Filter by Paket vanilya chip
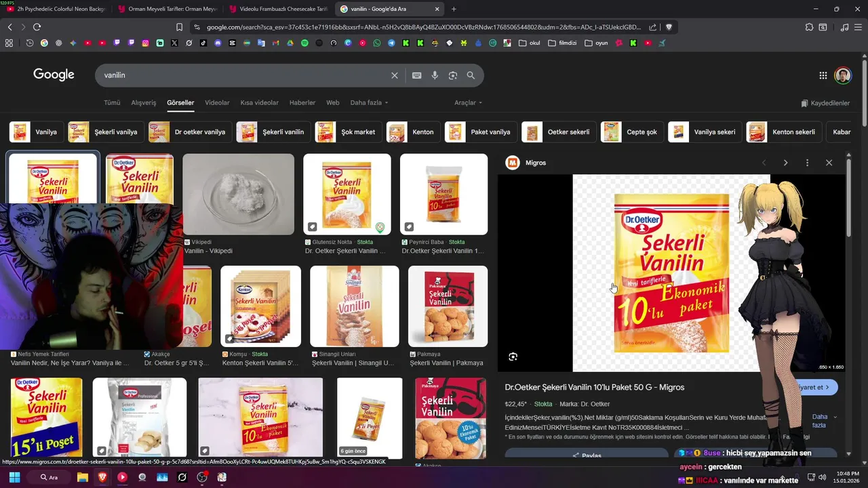This screenshot has width=868, height=488. [481, 132]
